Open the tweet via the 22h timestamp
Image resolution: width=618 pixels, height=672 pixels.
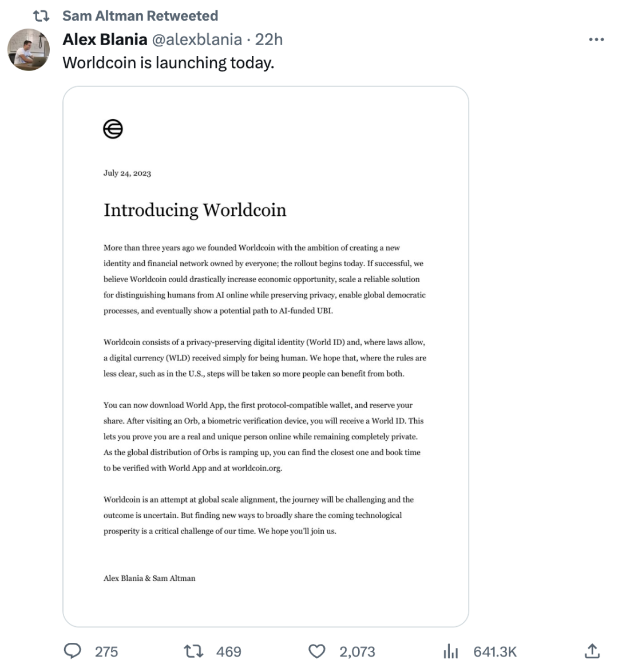pos(269,39)
